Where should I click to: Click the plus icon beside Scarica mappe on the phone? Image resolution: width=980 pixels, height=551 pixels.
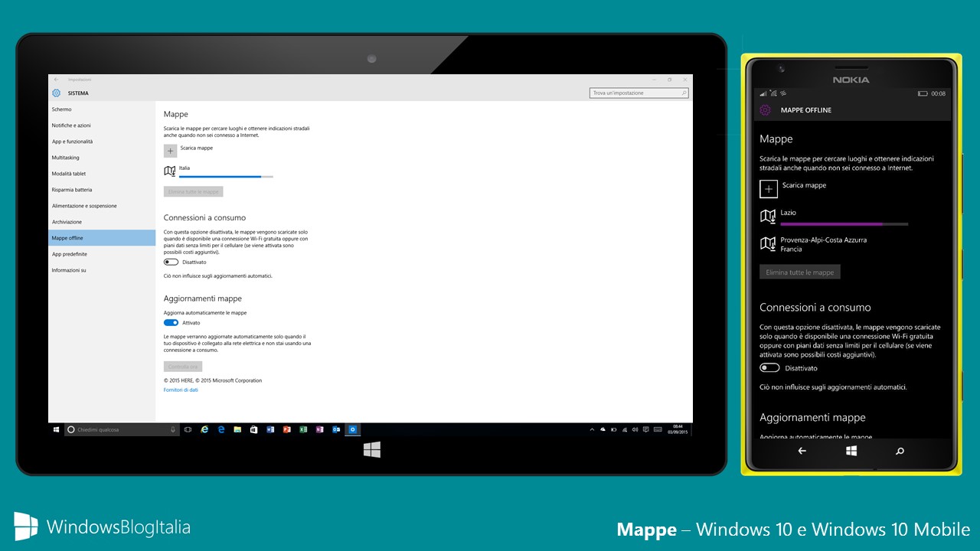click(768, 188)
